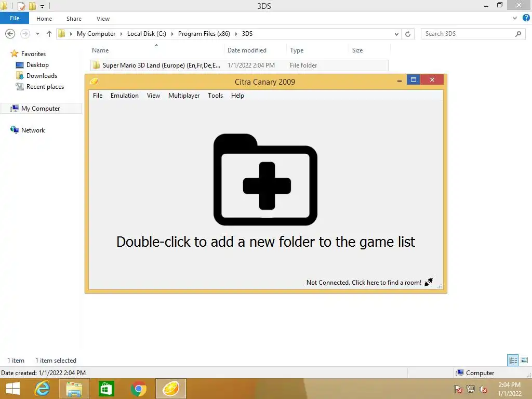Open Recent places in navigation pane

click(45, 87)
